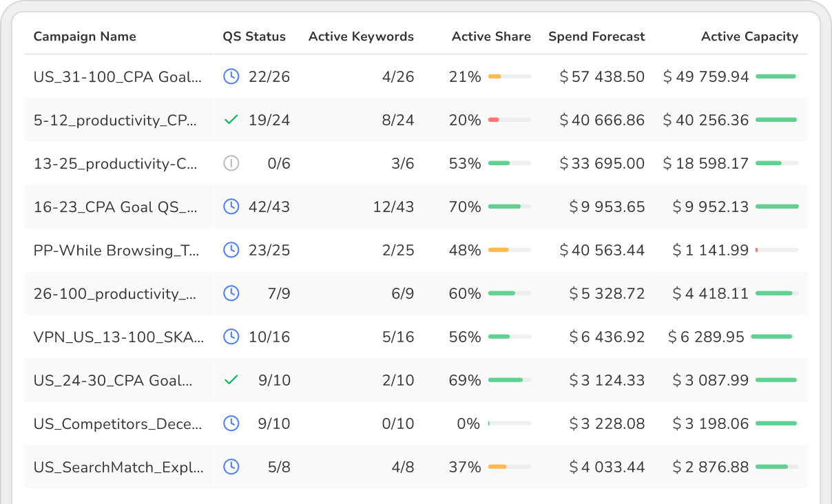This screenshot has height=504, width=832.
Task: Sort campaigns by Spend Forecast
Action: click(596, 36)
